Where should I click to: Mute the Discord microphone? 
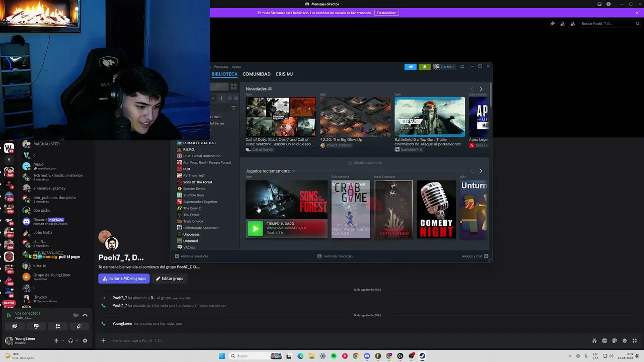click(56, 340)
